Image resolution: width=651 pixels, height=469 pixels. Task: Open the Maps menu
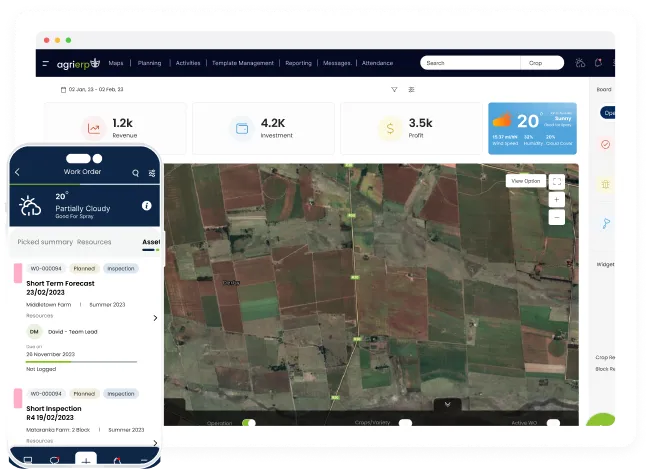(x=116, y=63)
